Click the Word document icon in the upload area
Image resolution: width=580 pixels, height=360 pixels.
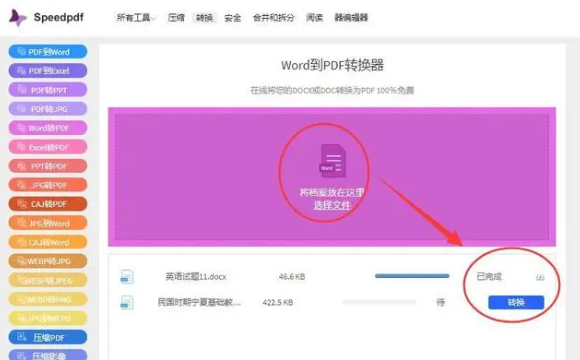333,161
